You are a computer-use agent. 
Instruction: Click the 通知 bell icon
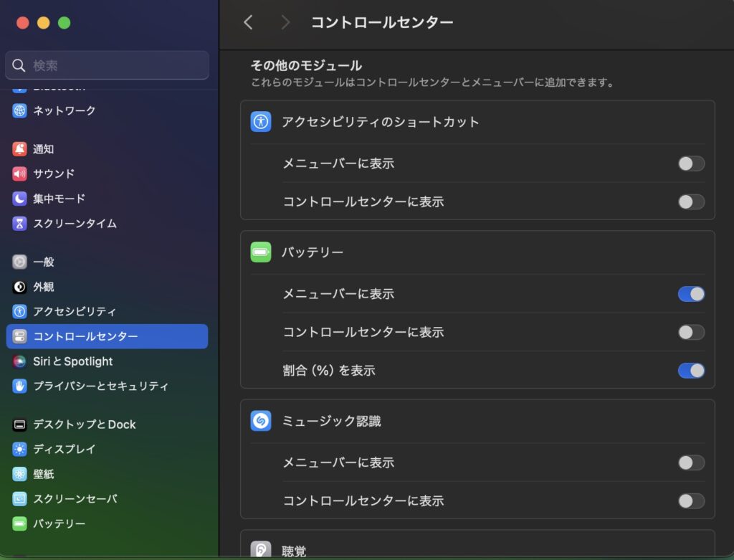[19, 149]
